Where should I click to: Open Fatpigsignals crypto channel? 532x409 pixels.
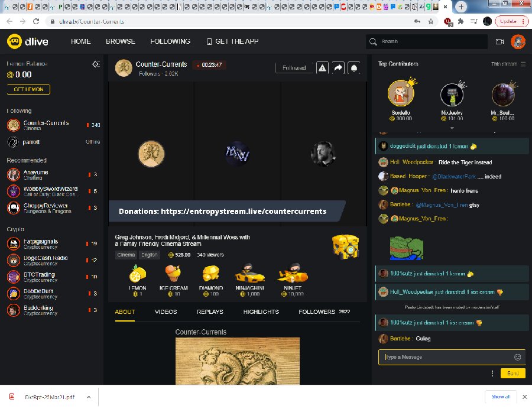(x=53, y=244)
